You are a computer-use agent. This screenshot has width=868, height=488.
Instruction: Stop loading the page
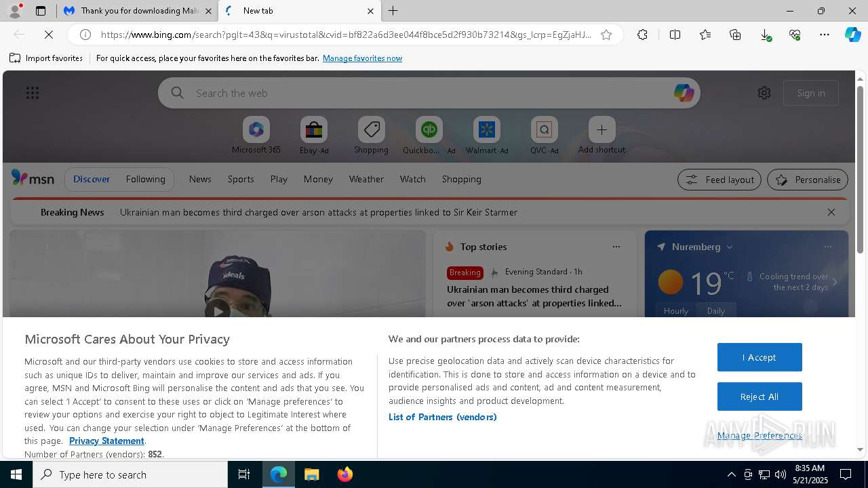[x=49, y=35]
